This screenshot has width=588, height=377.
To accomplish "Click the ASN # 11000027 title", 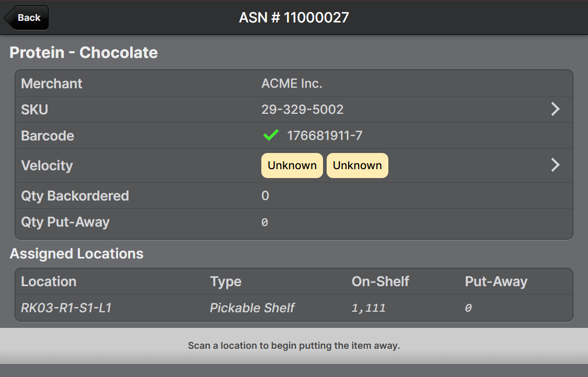I will coord(294,18).
